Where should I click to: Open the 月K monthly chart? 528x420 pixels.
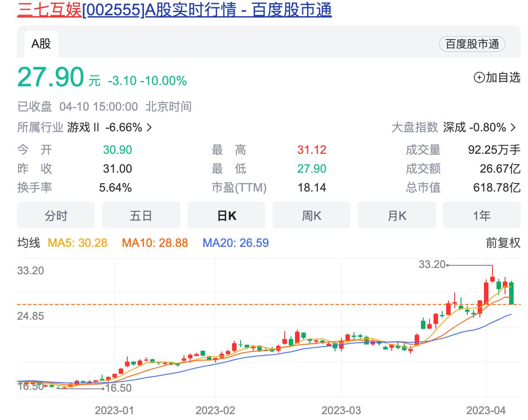(x=397, y=215)
